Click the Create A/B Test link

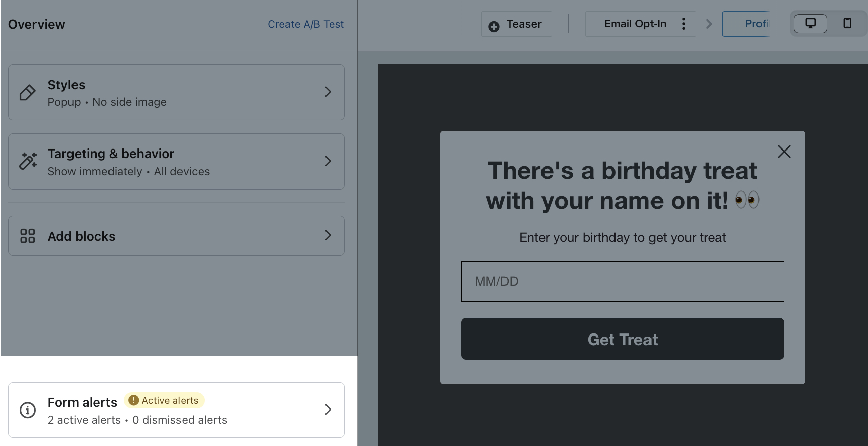coord(305,24)
